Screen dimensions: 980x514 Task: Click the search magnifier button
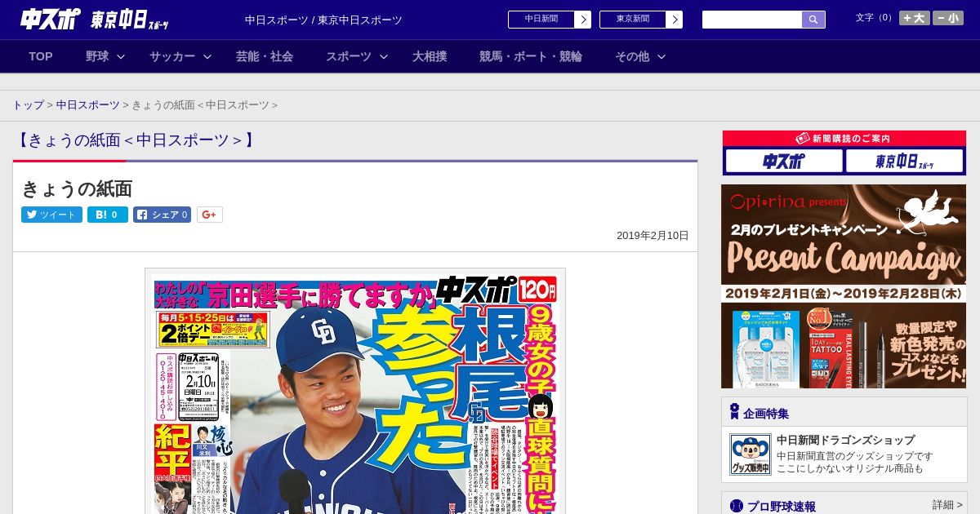tap(813, 20)
